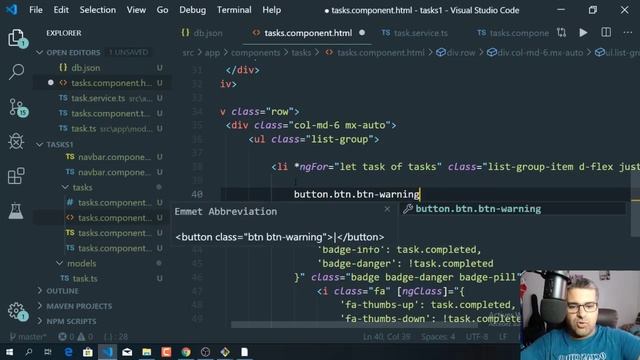The width and height of the screenshot is (640, 360).
Task: Close the Emmet Abbreviation details panel
Action: pyautogui.click(x=387, y=209)
